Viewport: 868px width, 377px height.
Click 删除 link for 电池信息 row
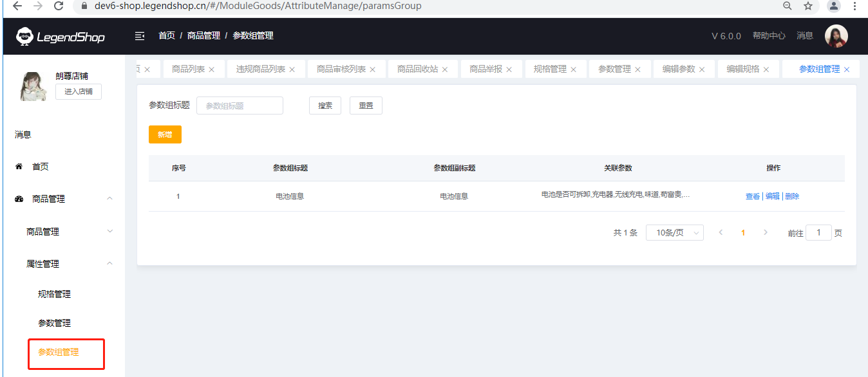792,196
